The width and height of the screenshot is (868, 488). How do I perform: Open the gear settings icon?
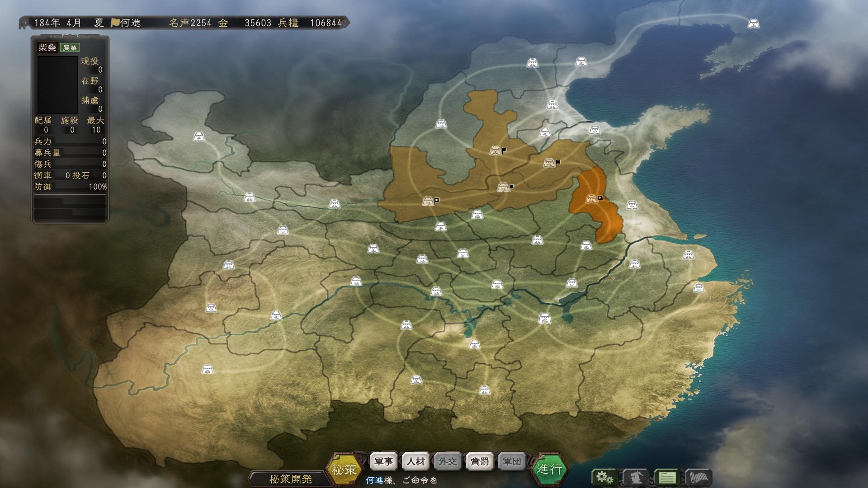pyautogui.click(x=604, y=477)
